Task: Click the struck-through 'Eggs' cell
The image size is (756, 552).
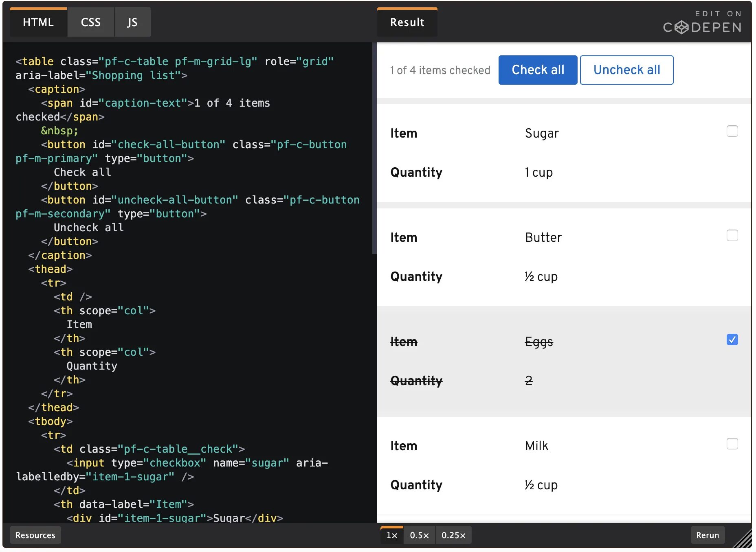Action: point(539,342)
